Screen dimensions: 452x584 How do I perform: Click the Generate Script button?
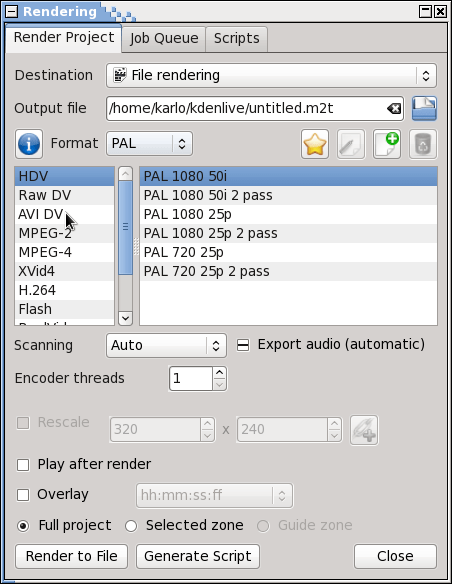pos(198,556)
